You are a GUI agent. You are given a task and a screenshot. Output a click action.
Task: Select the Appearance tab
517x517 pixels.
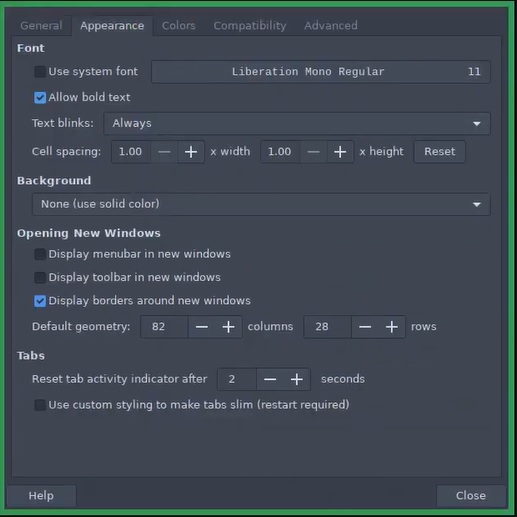(112, 26)
